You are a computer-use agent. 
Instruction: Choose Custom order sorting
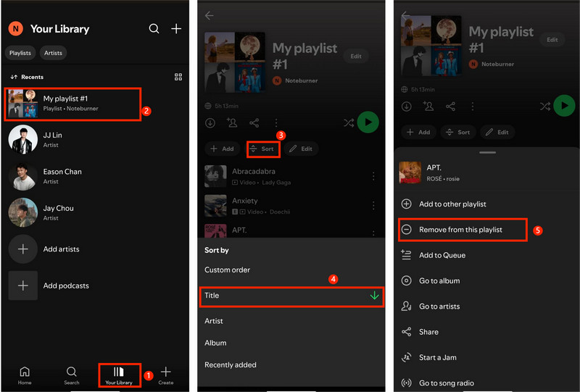291,270
